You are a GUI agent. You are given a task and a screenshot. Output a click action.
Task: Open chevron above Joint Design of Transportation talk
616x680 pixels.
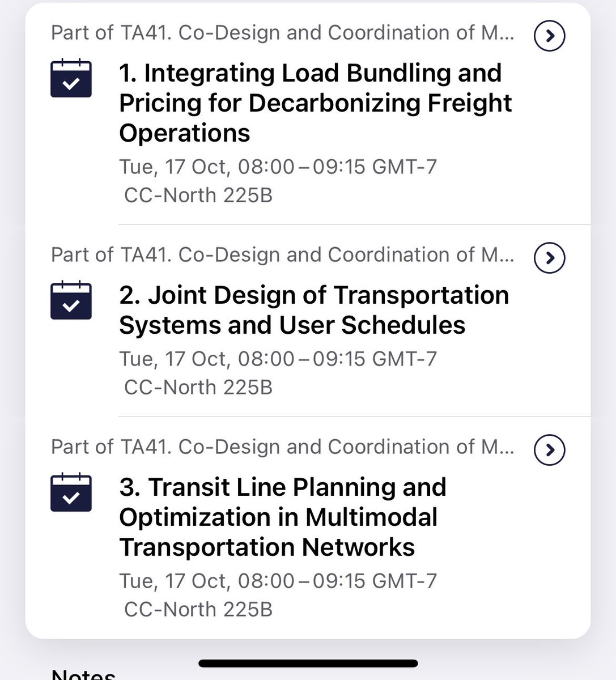coord(550,258)
